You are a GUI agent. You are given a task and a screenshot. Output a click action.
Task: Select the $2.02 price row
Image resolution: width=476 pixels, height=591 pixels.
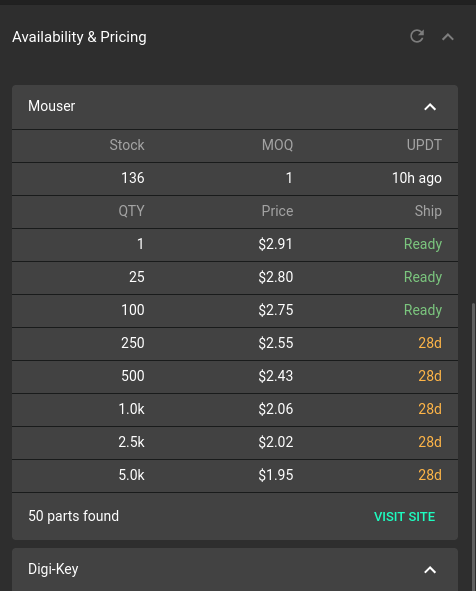(235, 442)
